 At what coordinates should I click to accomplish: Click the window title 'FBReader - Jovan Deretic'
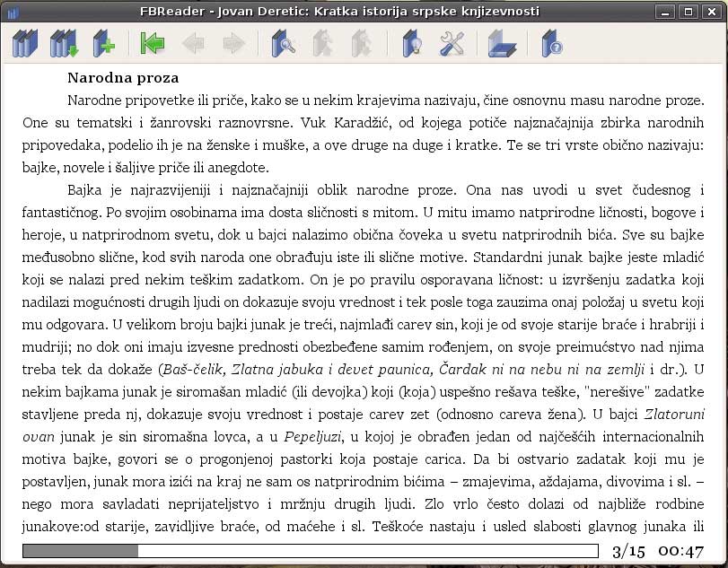click(x=224, y=11)
